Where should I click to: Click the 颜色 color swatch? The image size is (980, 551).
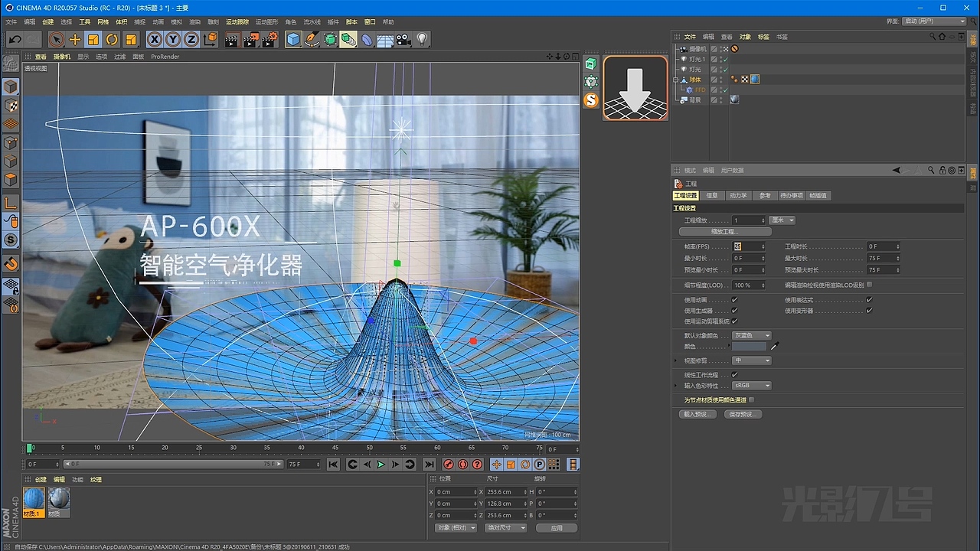[750, 347]
